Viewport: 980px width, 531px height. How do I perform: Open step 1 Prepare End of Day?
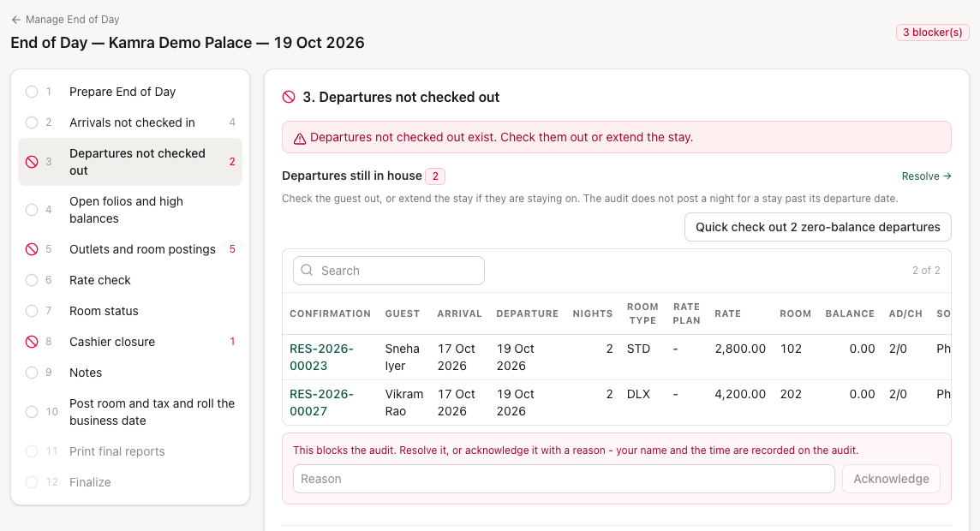tap(130, 92)
